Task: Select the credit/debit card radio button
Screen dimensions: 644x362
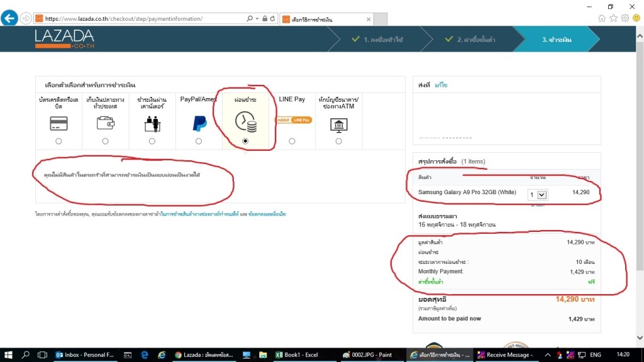Action: (x=58, y=141)
